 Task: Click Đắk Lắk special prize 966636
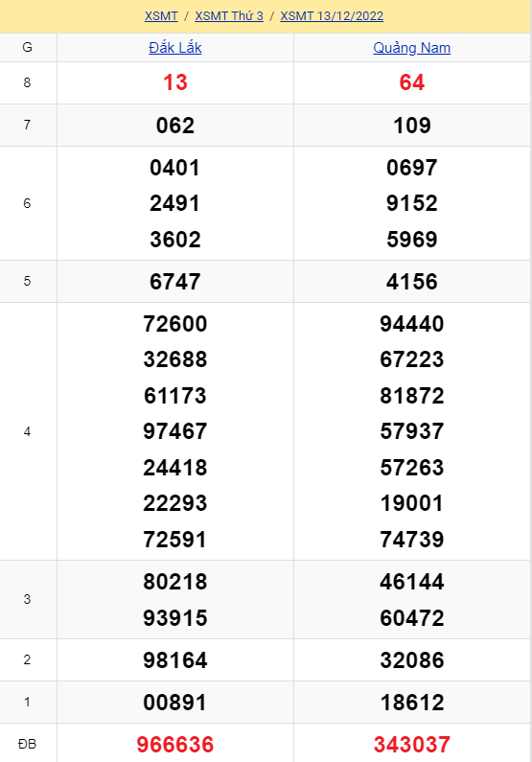tap(174, 745)
